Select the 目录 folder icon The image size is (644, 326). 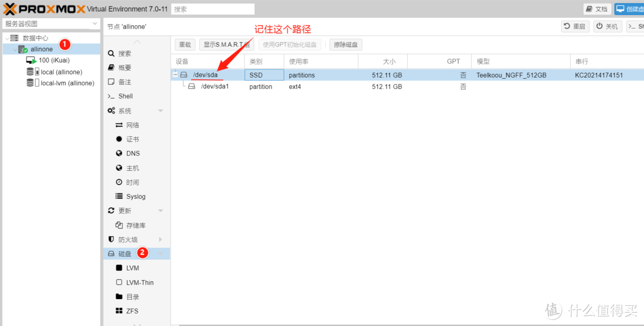tap(119, 296)
